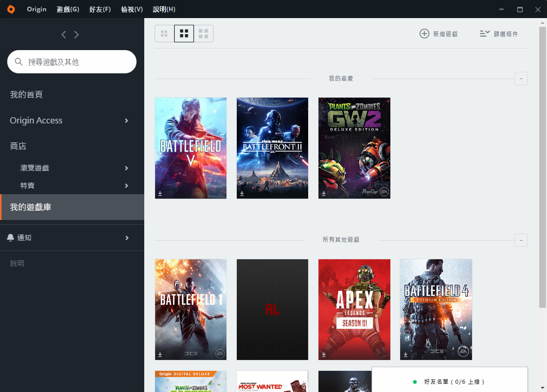
Task: Select Battlefield 4 Premium Edition cover
Action: [x=436, y=309]
